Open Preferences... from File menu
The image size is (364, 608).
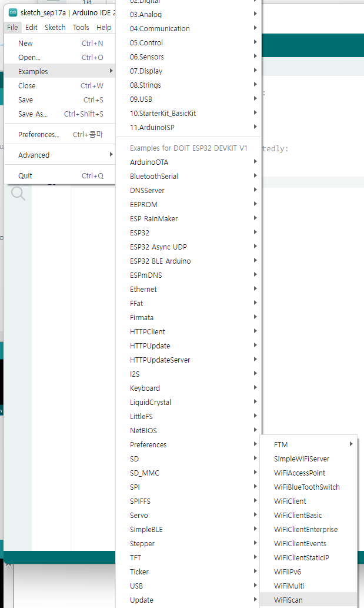[59, 135]
